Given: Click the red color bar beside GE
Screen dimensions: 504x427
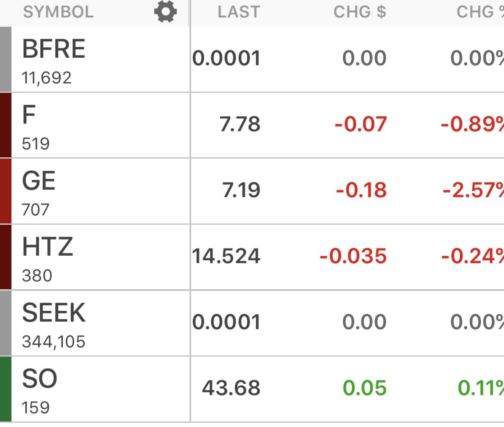Looking at the screenshot, I should 6,191.
